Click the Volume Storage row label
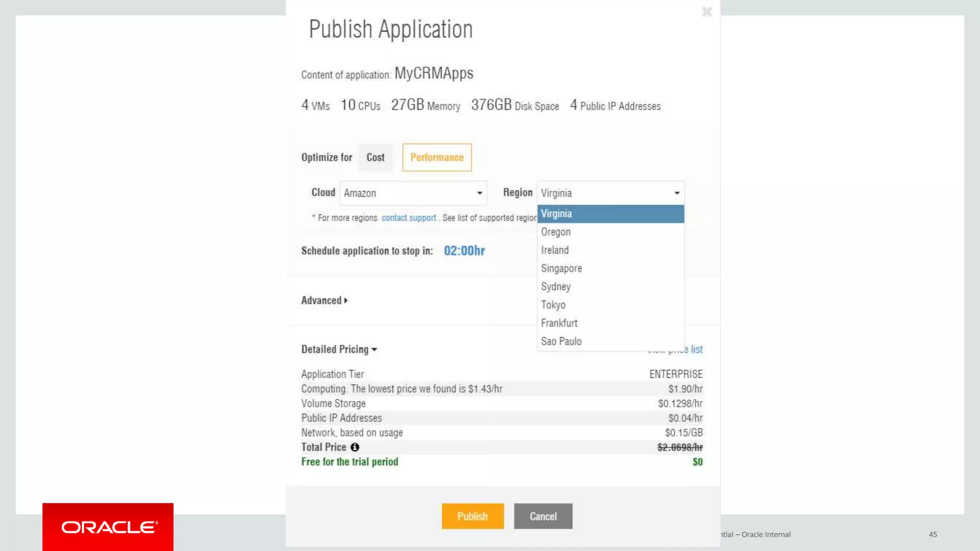The image size is (980, 551). [x=334, y=404]
